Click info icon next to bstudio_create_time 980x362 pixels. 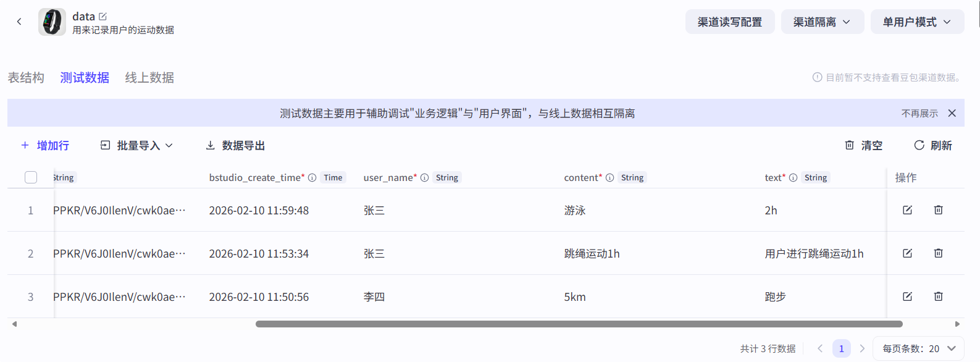point(312,178)
